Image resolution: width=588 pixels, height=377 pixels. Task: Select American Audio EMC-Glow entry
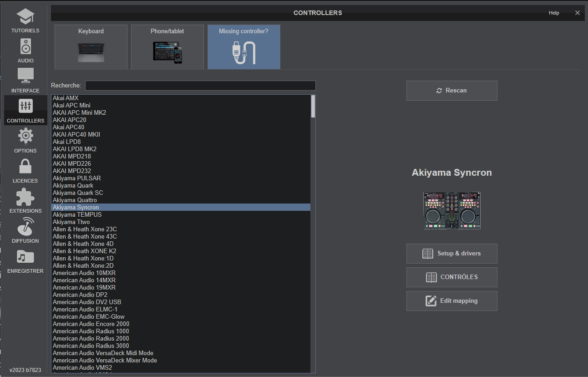tap(181, 316)
